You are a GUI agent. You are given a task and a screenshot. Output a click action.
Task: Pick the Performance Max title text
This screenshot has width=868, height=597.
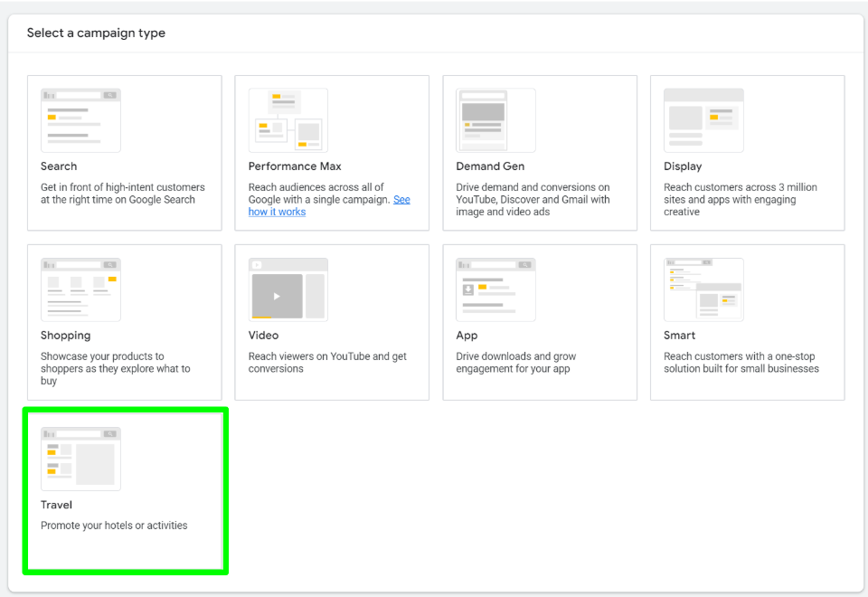point(295,166)
